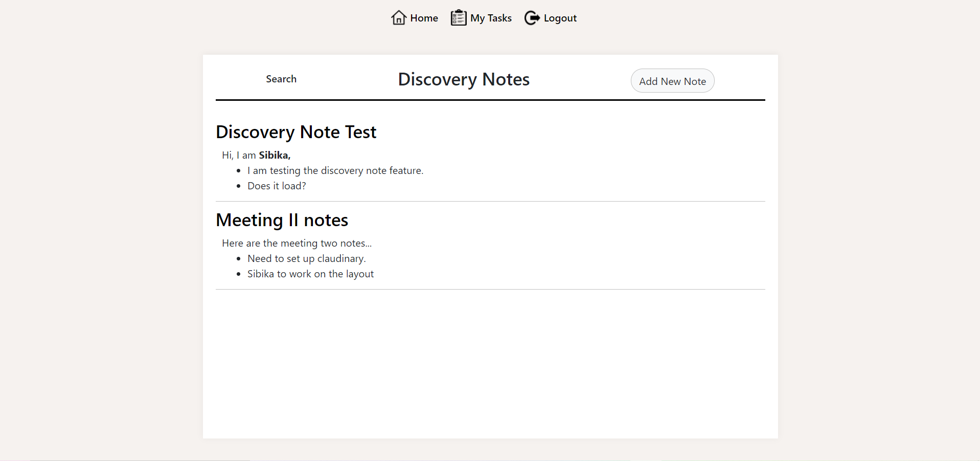Viewport: 980px width, 461px height.
Task: Click the Search field label
Action: (281, 79)
